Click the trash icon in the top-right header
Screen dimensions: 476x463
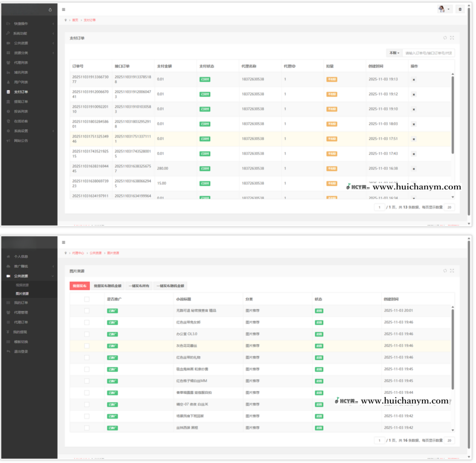pyautogui.click(x=460, y=9)
